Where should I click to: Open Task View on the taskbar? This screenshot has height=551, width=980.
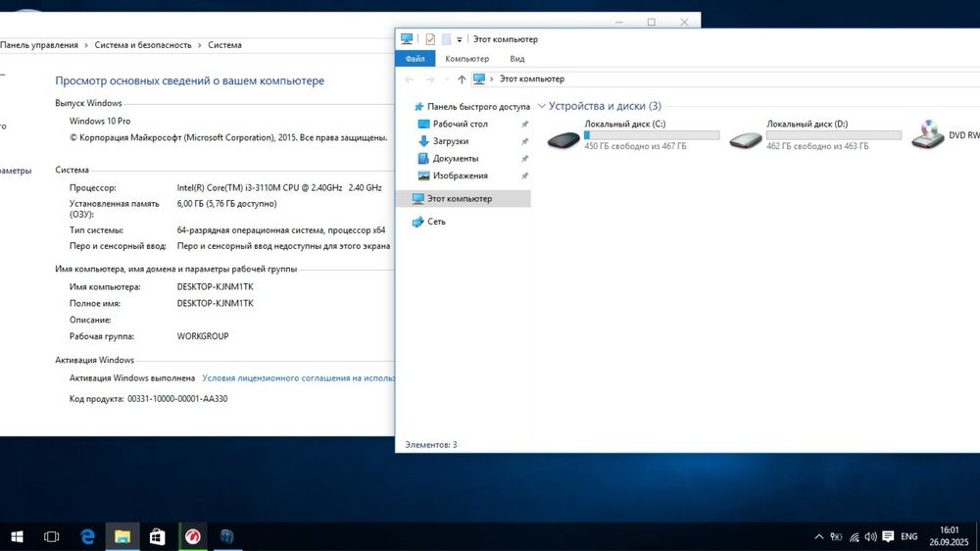click(x=51, y=536)
